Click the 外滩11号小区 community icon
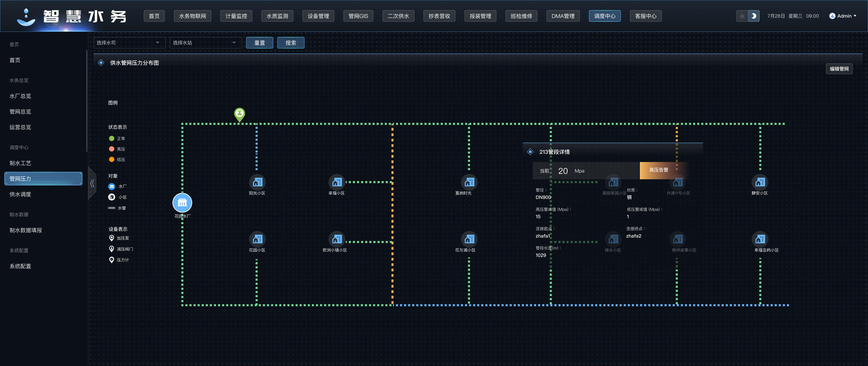 [x=678, y=182]
